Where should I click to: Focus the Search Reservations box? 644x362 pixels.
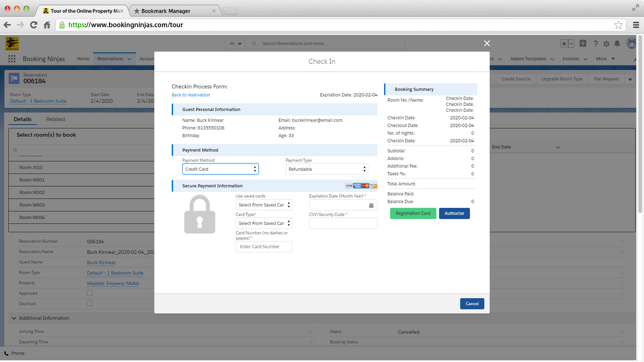(x=325, y=44)
